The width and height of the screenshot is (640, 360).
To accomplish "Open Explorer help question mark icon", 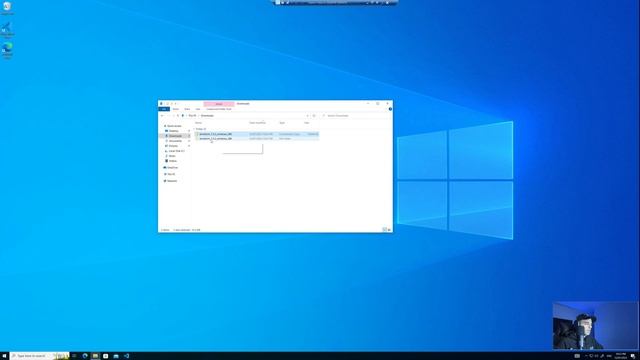I will coord(391,109).
